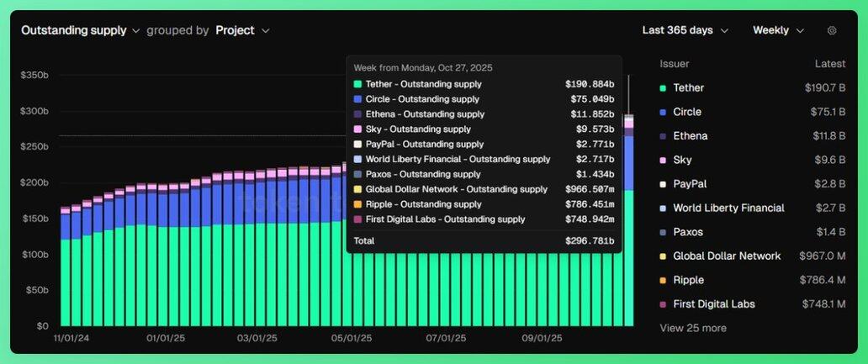Click the First Digital Labs legend dot
Viewport: 868px width, 364px height.
[664, 304]
